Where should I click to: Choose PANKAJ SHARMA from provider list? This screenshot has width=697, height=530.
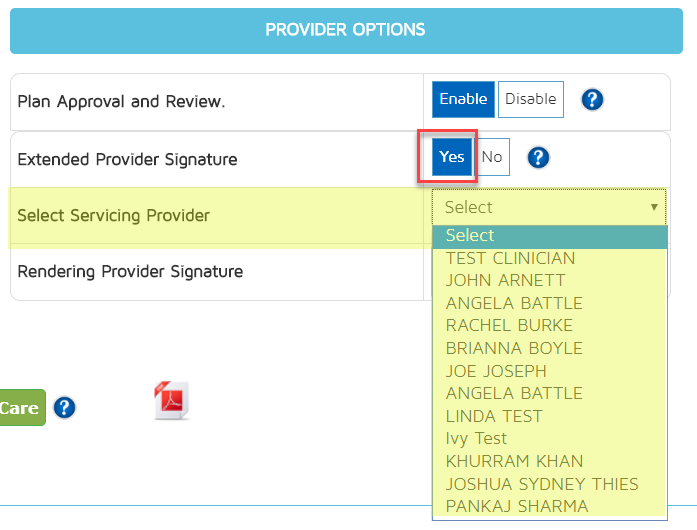[x=517, y=506]
